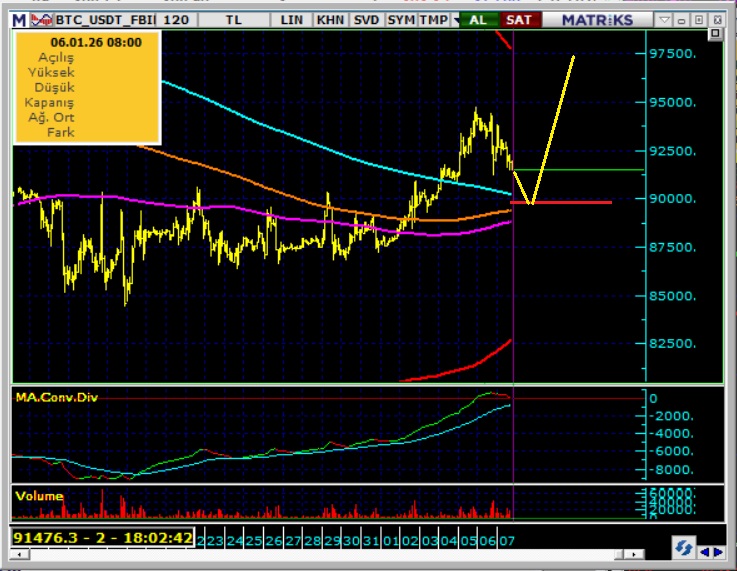Click the refresh arrows icon at bottom right

pyautogui.click(x=684, y=548)
